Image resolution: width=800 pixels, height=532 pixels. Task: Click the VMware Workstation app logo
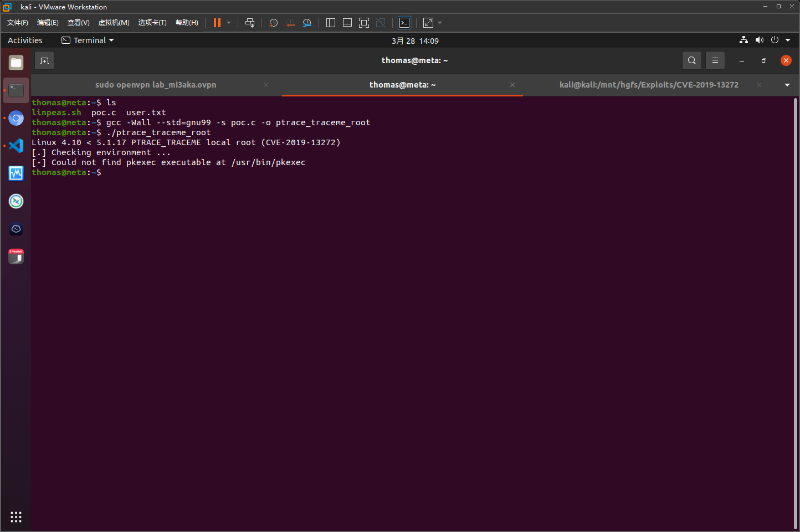tap(7, 7)
